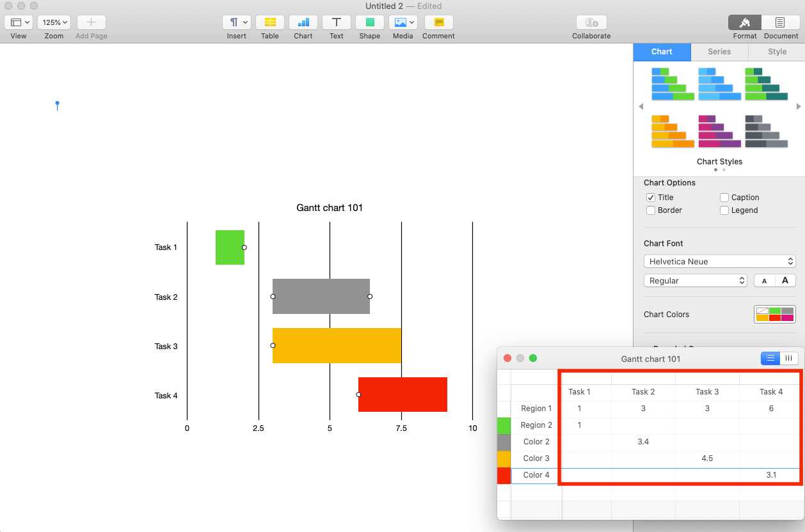Open the Media insert icon

(402, 22)
